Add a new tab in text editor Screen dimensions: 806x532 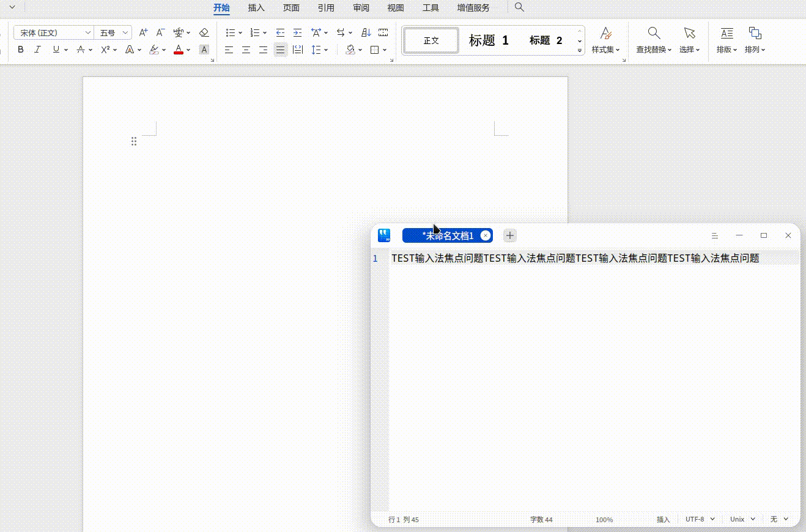click(510, 235)
